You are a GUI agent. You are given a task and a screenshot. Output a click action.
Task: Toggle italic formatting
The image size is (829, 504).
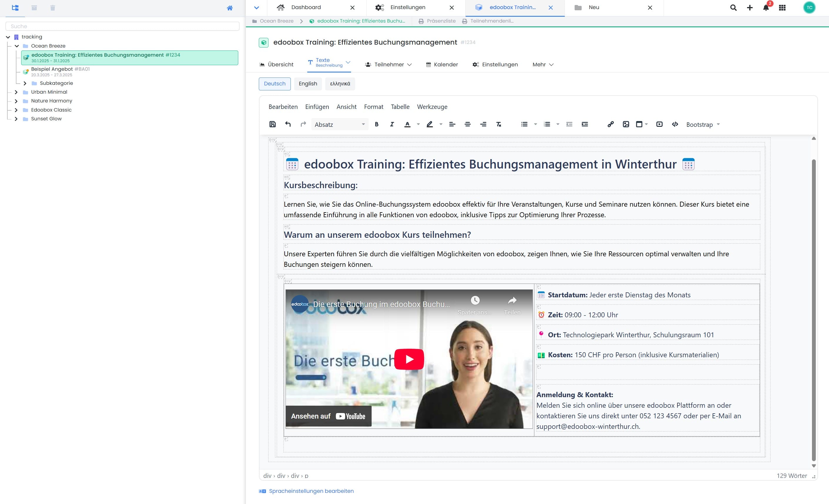(x=392, y=124)
